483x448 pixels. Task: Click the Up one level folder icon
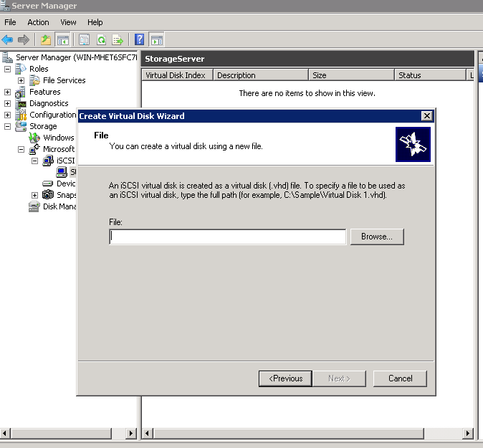[46, 40]
